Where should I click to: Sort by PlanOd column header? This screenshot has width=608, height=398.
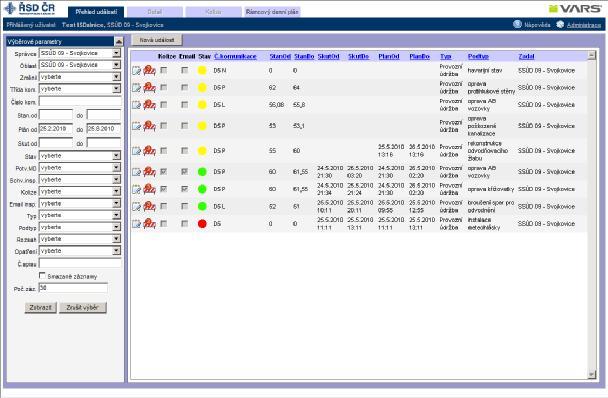click(x=389, y=56)
